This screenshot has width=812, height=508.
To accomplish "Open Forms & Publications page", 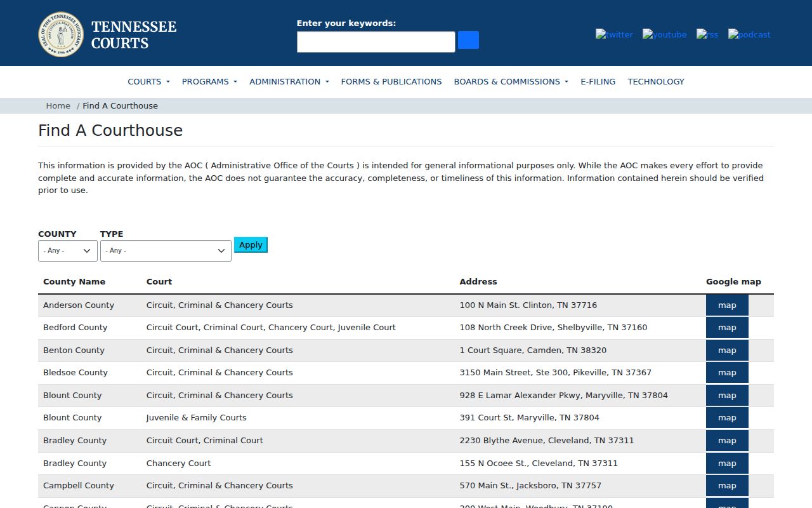I will (x=391, y=81).
